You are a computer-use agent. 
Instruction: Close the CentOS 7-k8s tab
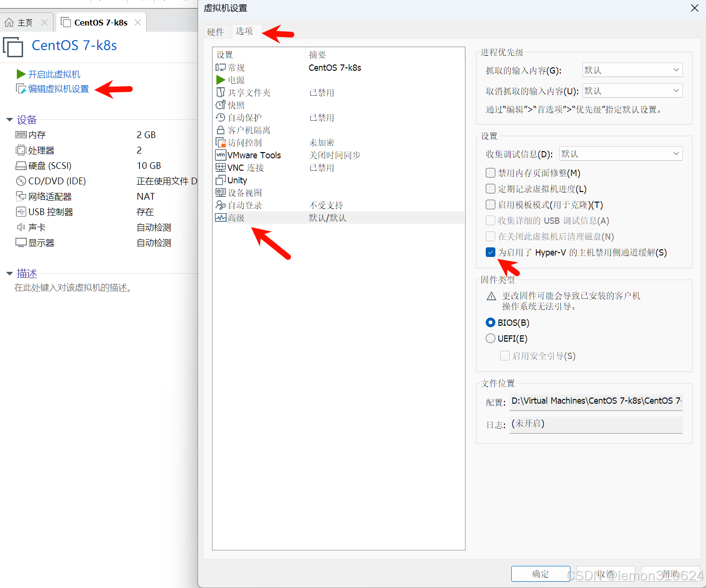click(x=138, y=22)
